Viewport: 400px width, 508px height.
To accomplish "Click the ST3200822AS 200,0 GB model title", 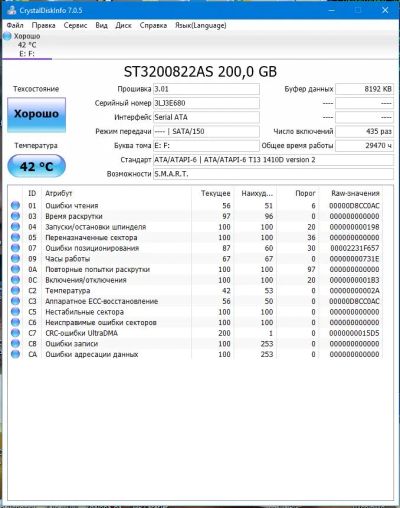I will tap(200, 72).
